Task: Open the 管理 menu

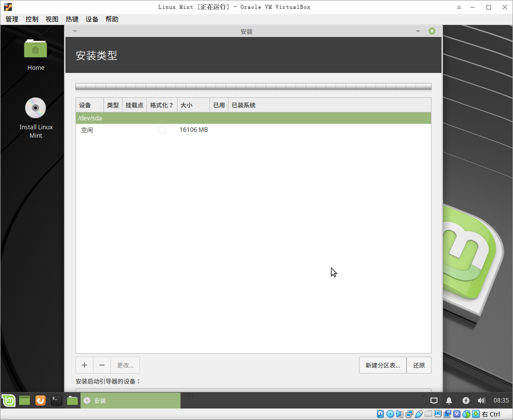Action: click(x=12, y=19)
